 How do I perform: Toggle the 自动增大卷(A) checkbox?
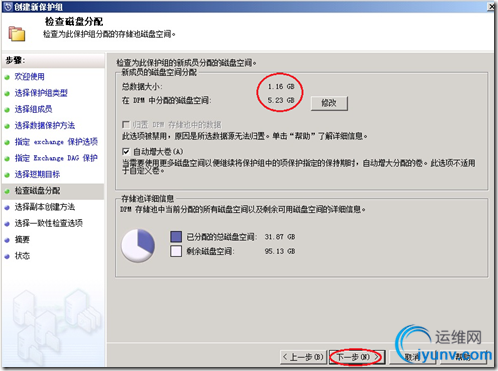[x=126, y=152]
